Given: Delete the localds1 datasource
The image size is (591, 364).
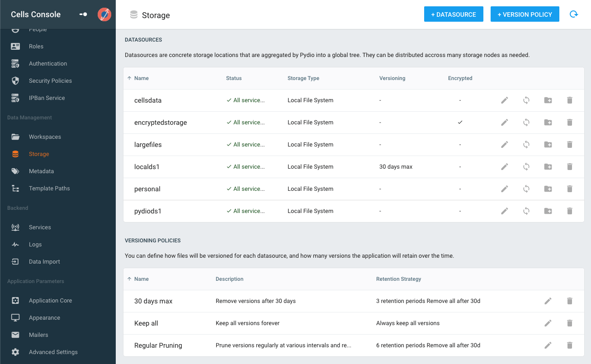Looking at the screenshot, I should [x=570, y=167].
